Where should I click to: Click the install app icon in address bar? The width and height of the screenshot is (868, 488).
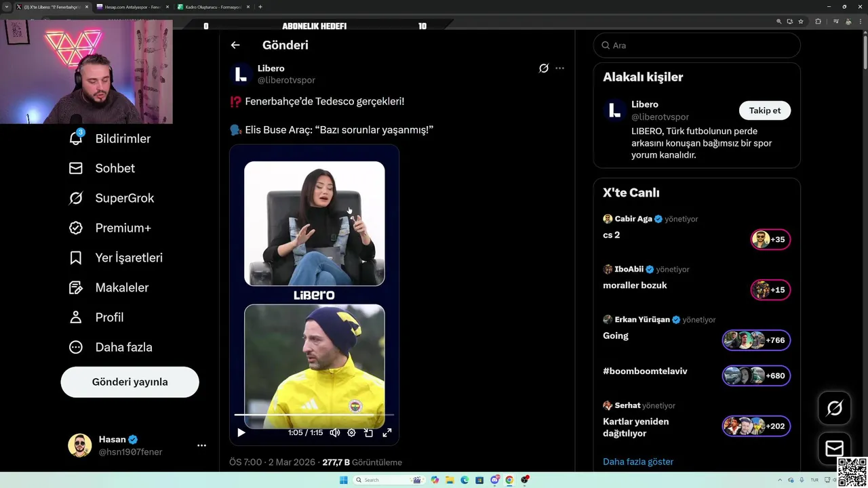[790, 22]
